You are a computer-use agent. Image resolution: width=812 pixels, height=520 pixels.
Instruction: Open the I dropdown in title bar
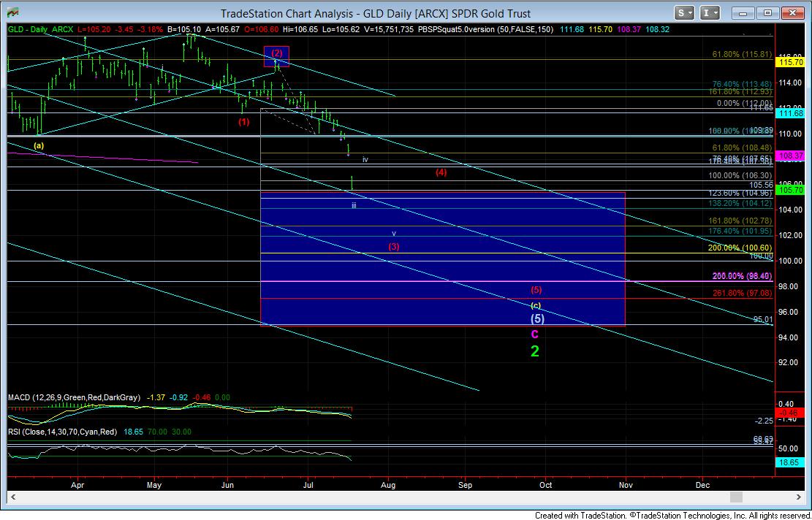pyautogui.click(x=710, y=13)
